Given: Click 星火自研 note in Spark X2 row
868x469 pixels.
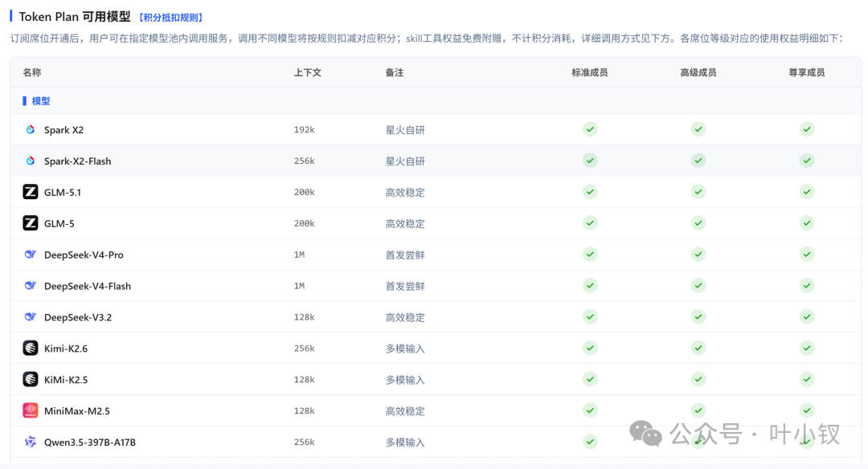Looking at the screenshot, I should (x=405, y=130).
